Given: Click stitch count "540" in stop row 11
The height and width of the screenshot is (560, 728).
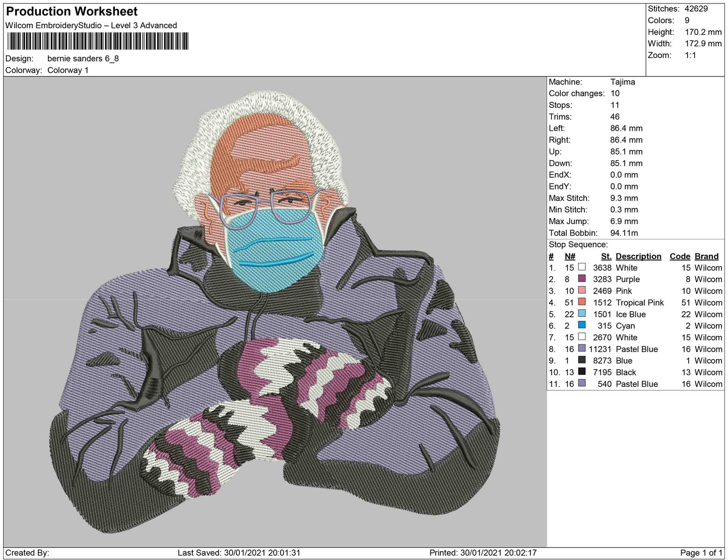Looking at the screenshot, I should (x=605, y=383).
